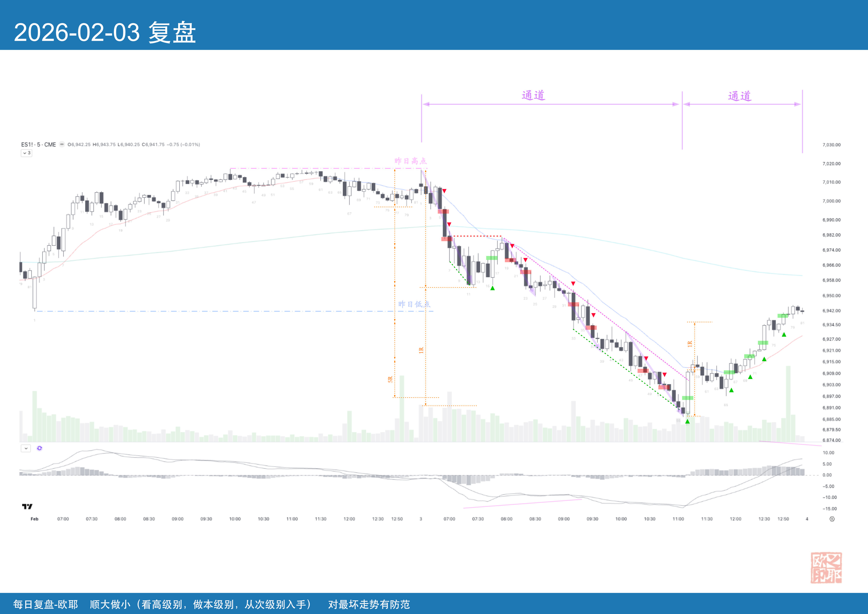Click the 10:00 time label on Feb 3
This screenshot has height=614, width=868.
621,519
